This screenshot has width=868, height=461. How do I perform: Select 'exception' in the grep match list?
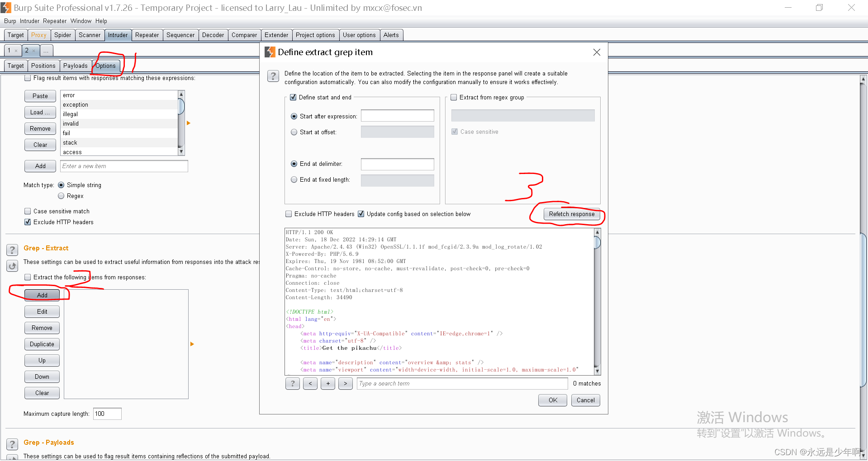(119, 104)
